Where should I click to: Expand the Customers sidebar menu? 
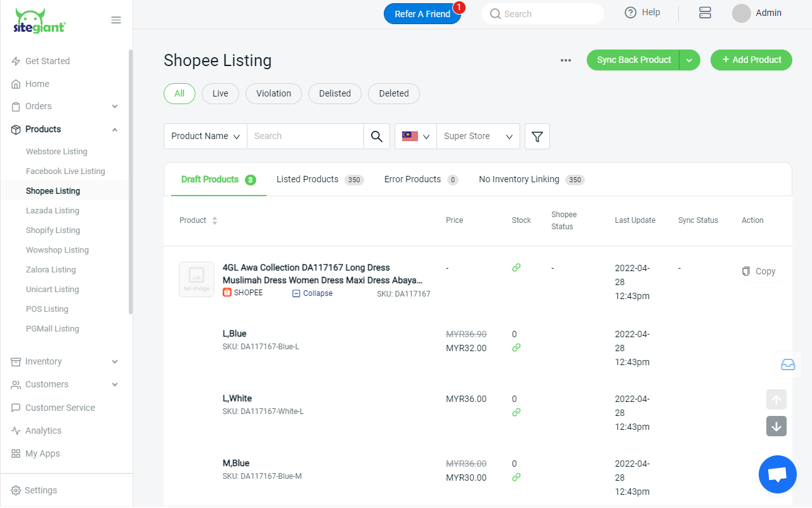point(115,384)
